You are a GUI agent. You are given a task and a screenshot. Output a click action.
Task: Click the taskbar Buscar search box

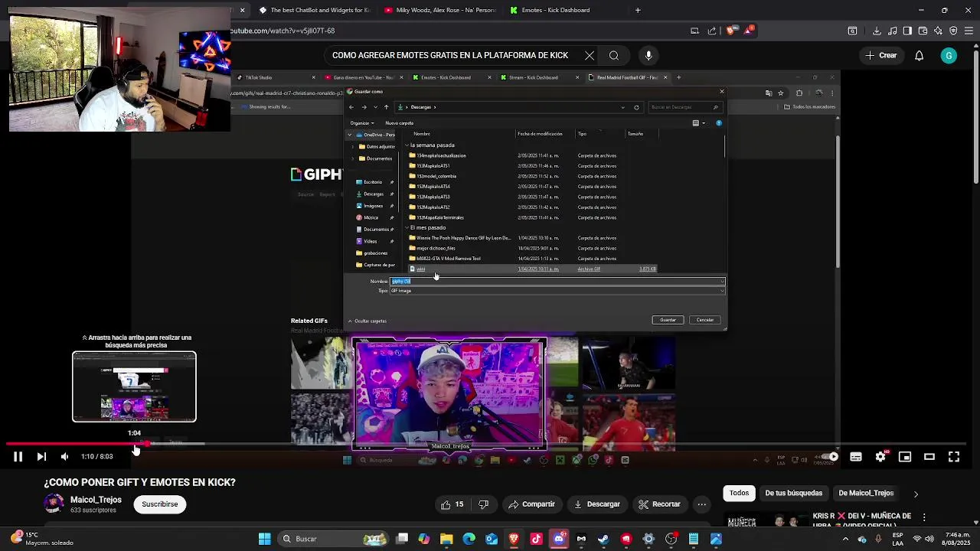(333, 539)
